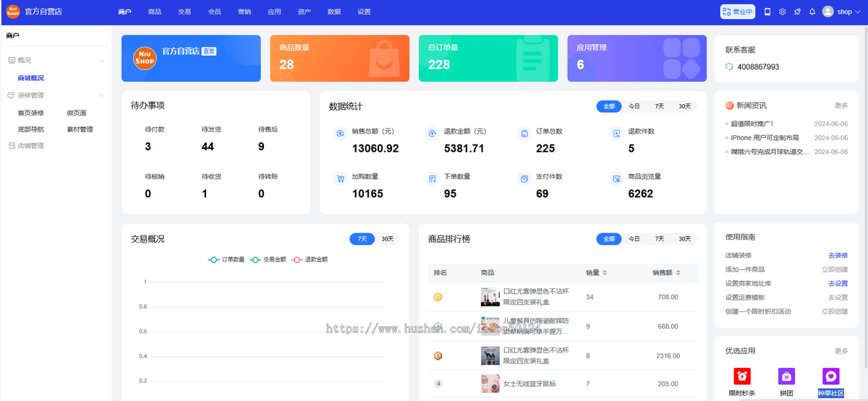The height and width of the screenshot is (401, 868).
Task: Select 30天 in 数据统计 filter
Action: point(684,106)
